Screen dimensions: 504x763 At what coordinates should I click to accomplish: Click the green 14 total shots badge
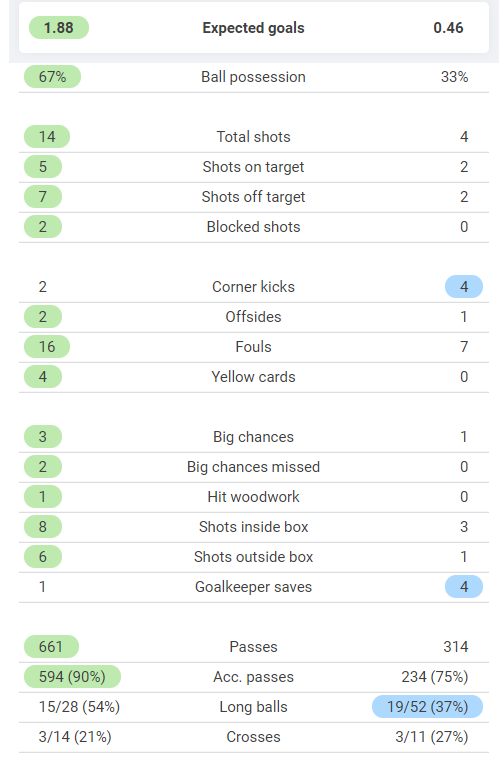pyautogui.click(x=47, y=137)
